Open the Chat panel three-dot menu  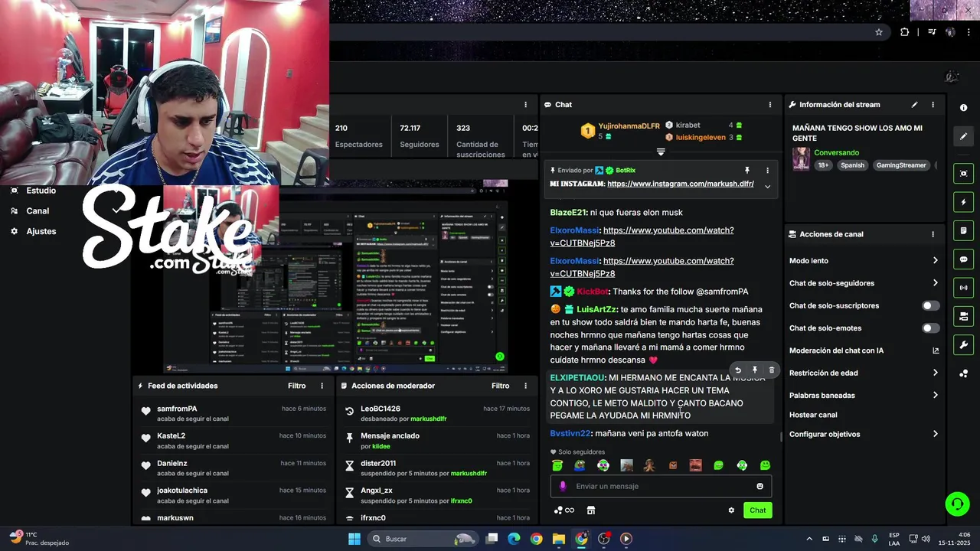(x=770, y=105)
